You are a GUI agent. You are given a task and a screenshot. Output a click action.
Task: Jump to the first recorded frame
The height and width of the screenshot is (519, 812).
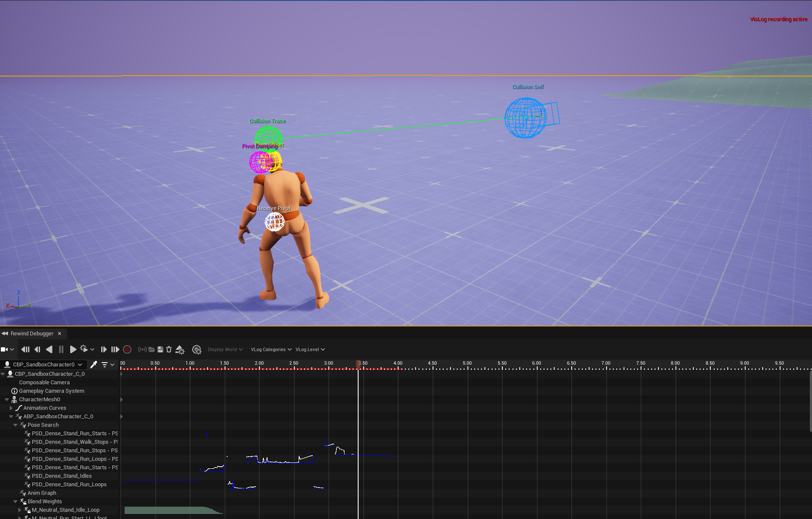[25, 349]
